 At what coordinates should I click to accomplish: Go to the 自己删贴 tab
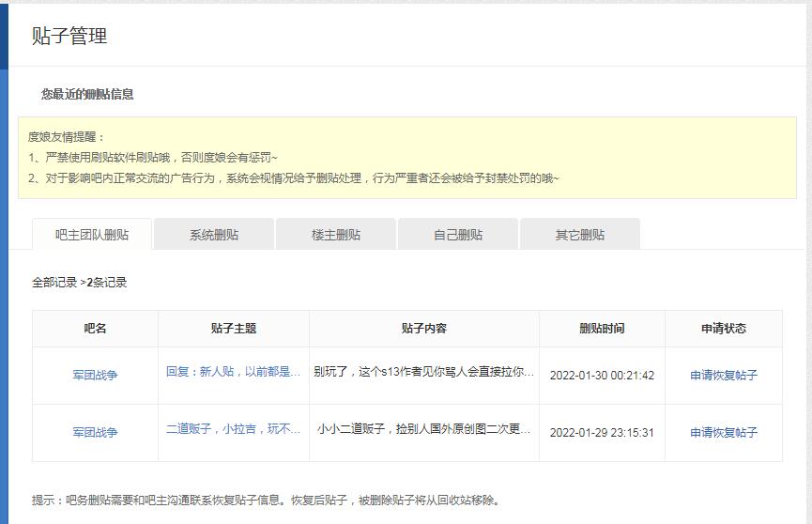click(x=458, y=235)
